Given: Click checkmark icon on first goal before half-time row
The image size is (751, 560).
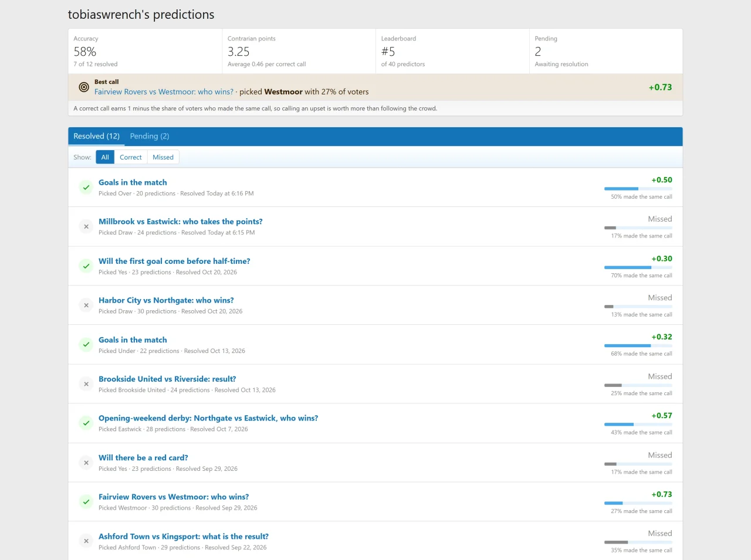Looking at the screenshot, I should 86,266.
